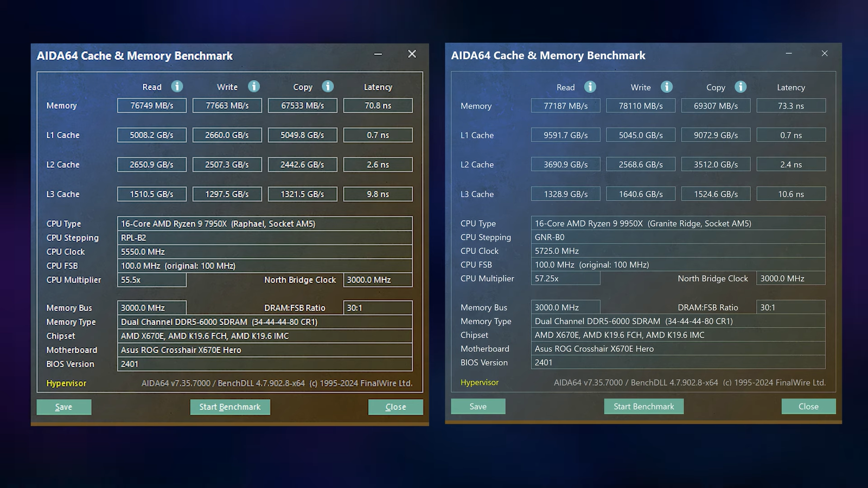Select Memory latency value 73.3 ns
Screen dimensions: 868x488
(x=791, y=106)
